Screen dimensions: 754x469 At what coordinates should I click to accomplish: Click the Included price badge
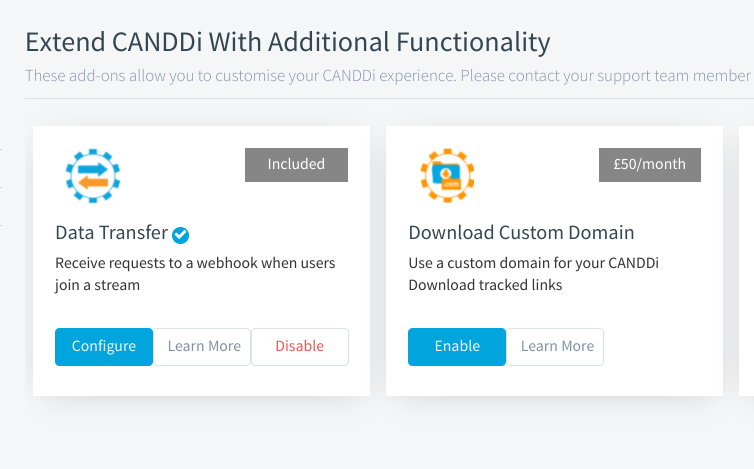(x=296, y=165)
